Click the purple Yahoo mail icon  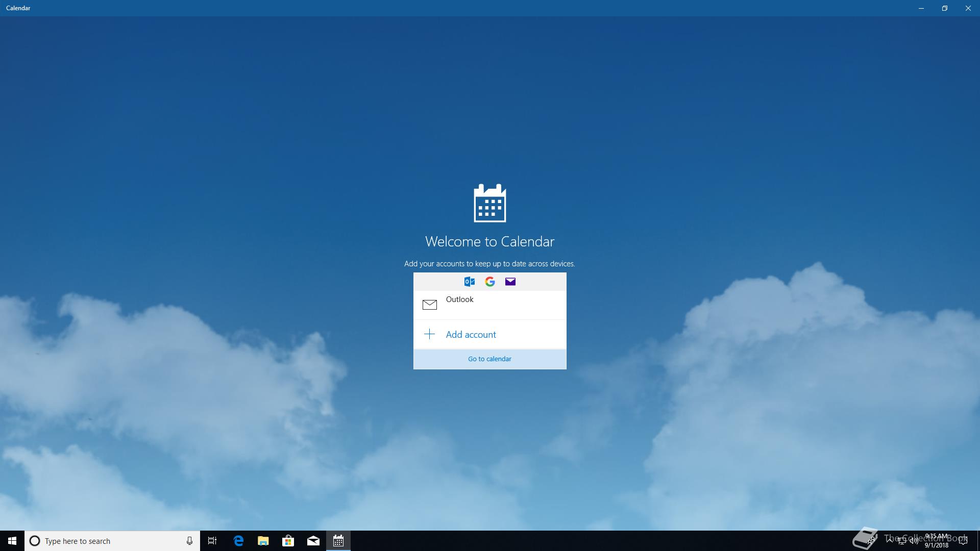tap(510, 282)
